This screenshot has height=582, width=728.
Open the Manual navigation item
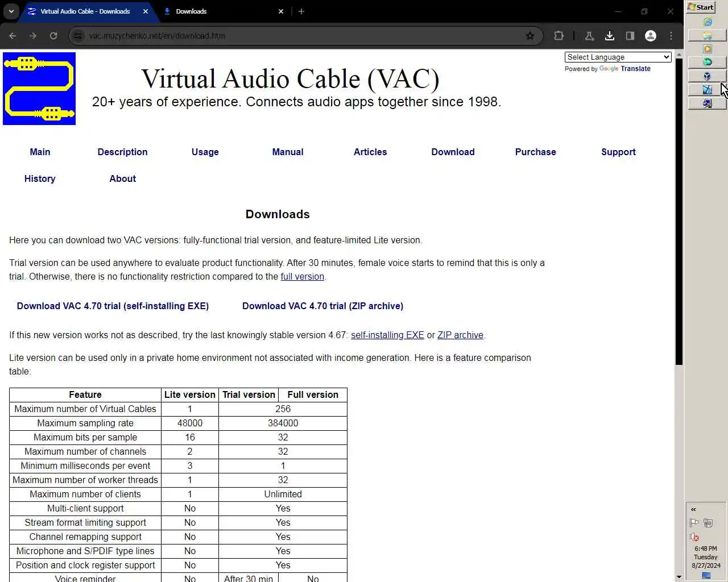[x=288, y=152]
